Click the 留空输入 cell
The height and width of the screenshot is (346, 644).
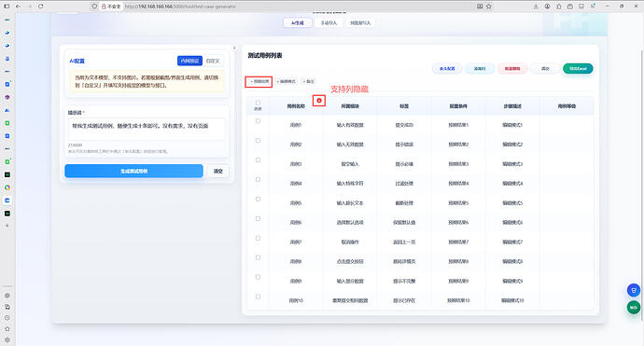[x=350, y=164]
